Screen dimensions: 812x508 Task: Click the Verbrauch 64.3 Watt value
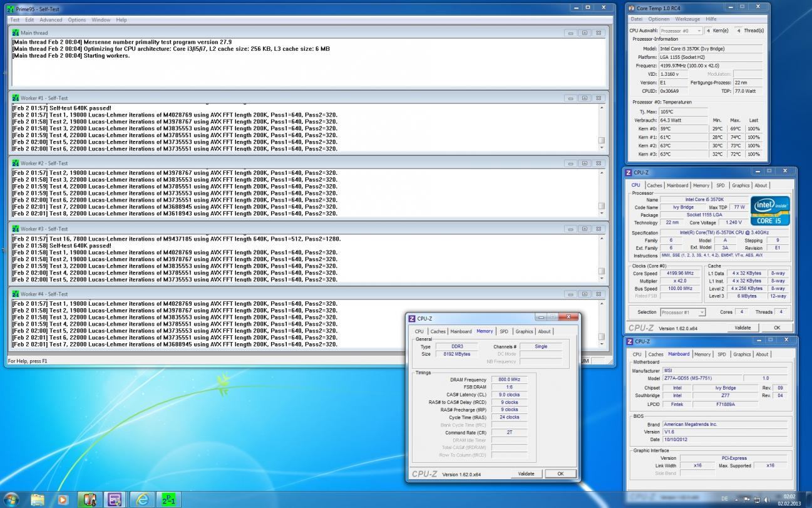684,120
